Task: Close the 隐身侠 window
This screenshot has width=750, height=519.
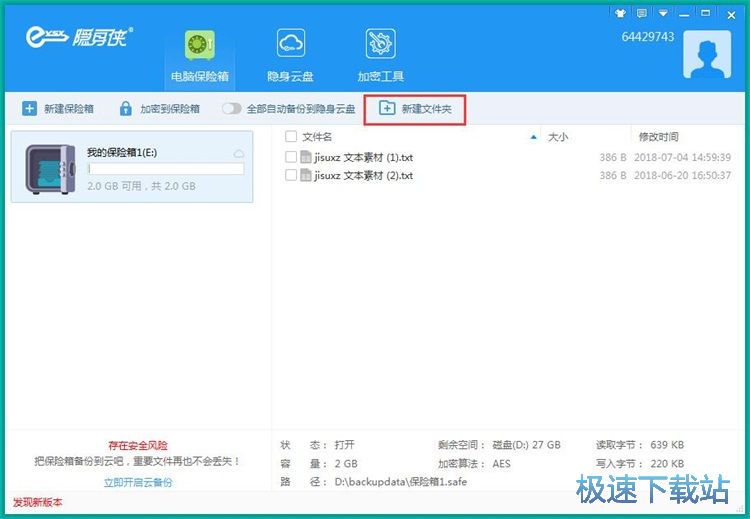Action: coord(731,15)
